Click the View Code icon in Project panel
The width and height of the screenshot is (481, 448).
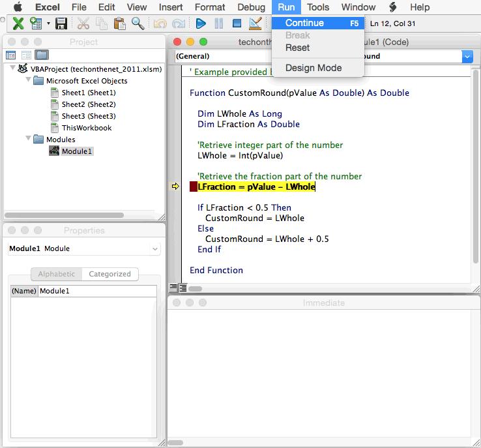[11, 55]
